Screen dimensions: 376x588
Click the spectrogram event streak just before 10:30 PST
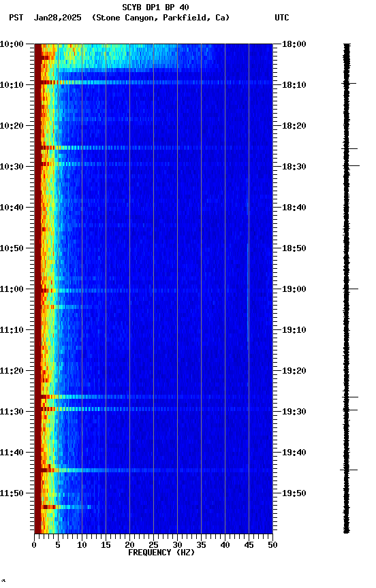tap(106, 164)
